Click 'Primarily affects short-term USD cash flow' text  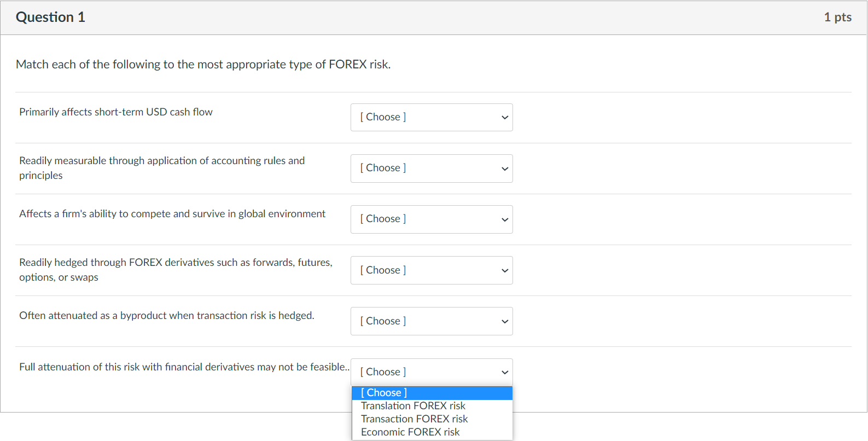click(116, 112)
